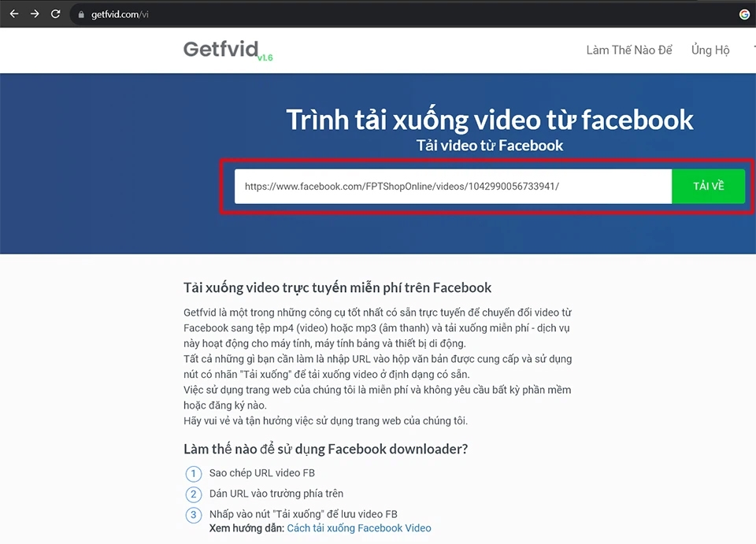The image size is (756, 544).
Task: Select step circle 2 for pasting URL
Action: tap(194, 494)
